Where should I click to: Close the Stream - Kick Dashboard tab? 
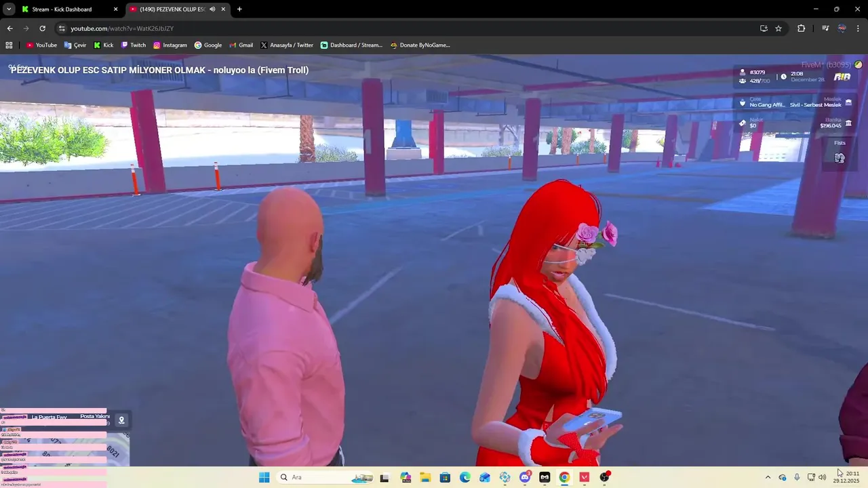115,9
